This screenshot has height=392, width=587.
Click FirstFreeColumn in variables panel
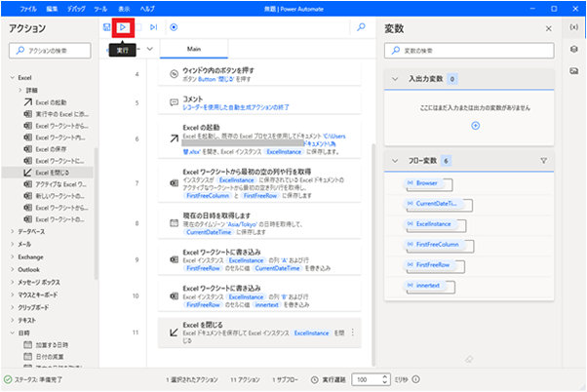(437, 244)
